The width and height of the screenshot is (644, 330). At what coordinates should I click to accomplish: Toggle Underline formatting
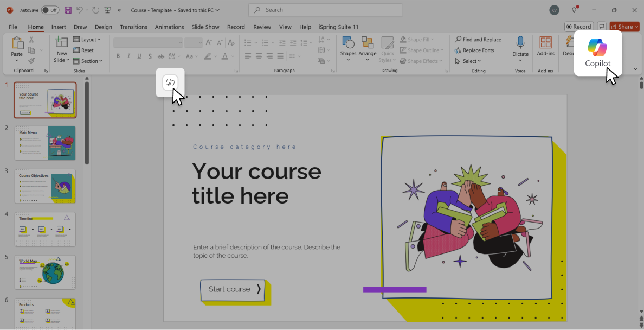point(139,56)
